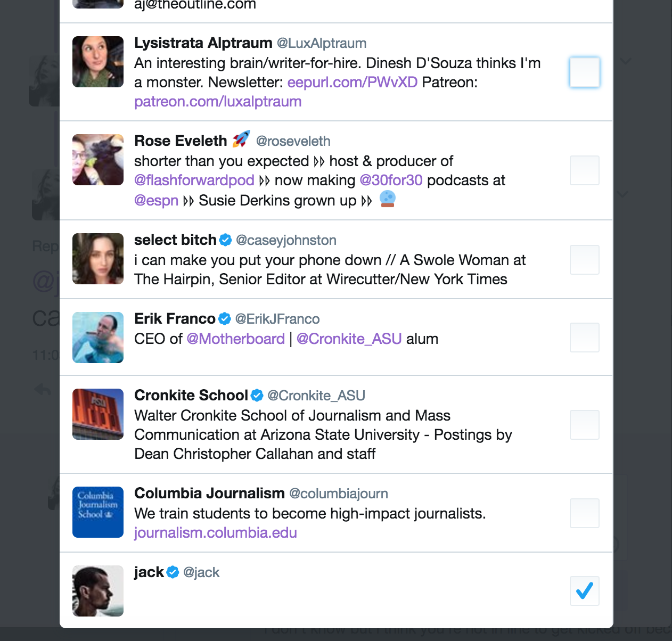Click the Columbia Journalism School logo avatar
Image resolution: width=672 pixels, height=641 pixels.
point(98,512)
